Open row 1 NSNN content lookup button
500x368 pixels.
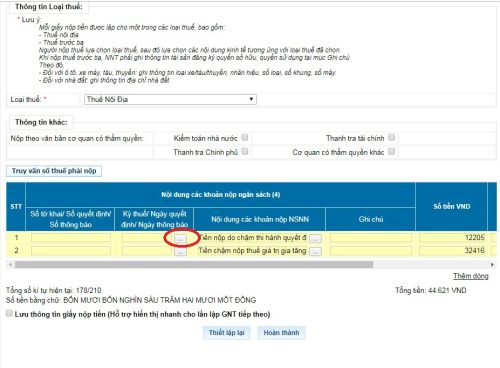(x=315, y=238)
